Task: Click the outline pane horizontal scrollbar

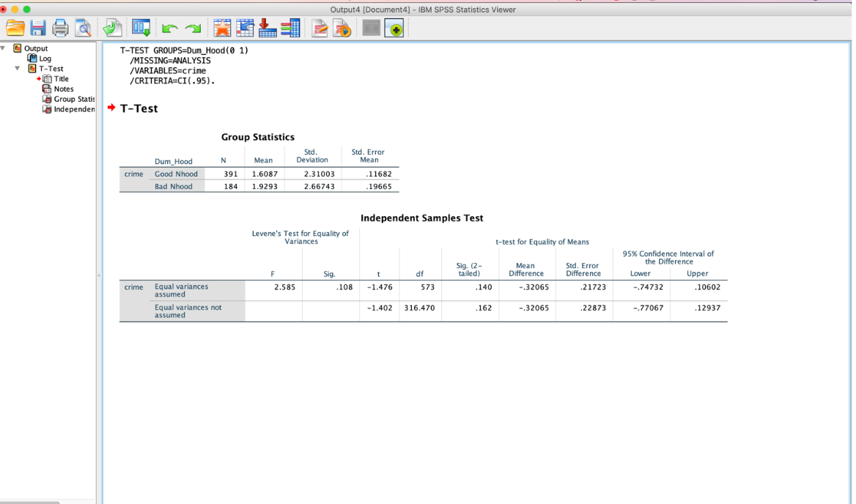Action: coord(30,502)
